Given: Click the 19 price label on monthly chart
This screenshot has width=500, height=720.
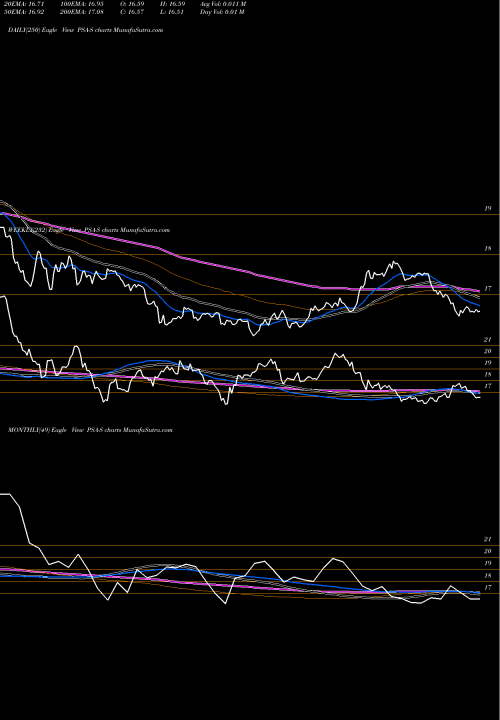Looking at the screenshot, I should point(488,563).
